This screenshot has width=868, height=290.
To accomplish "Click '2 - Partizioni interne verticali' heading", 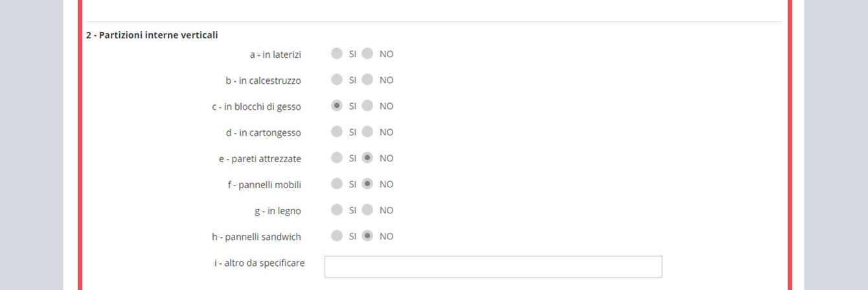I will tap(152, 35).
